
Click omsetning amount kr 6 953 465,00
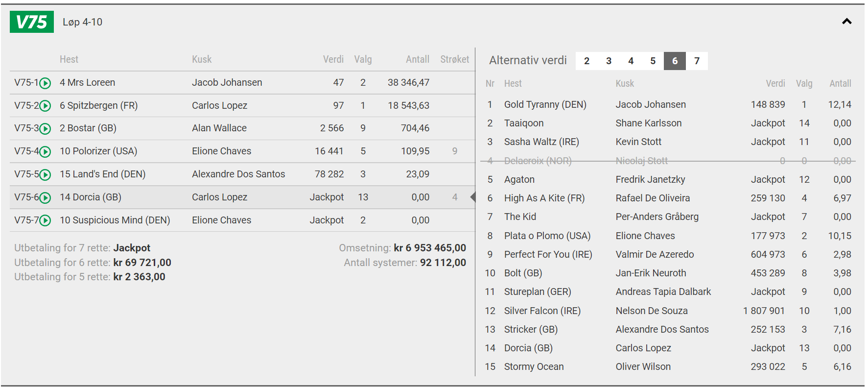tap(430, 248)
